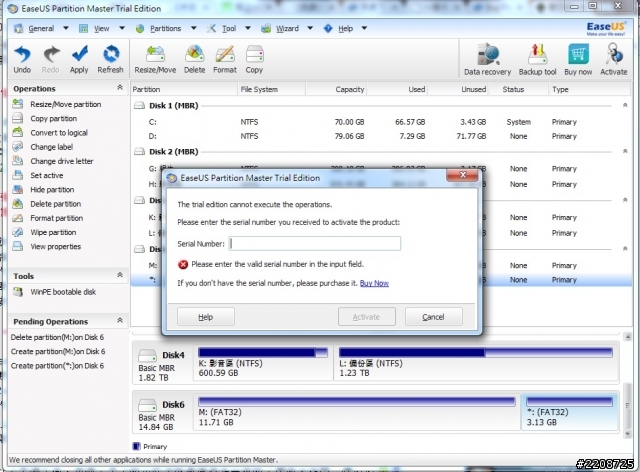Click the Activate button in dialog
640x472 pixels.
[367, 317]
